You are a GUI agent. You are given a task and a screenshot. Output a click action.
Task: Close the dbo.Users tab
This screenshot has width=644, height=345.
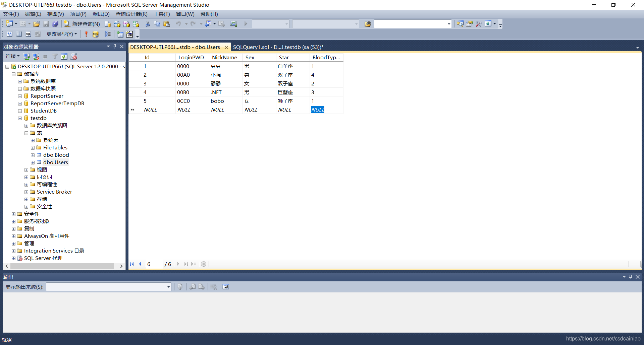226,47
